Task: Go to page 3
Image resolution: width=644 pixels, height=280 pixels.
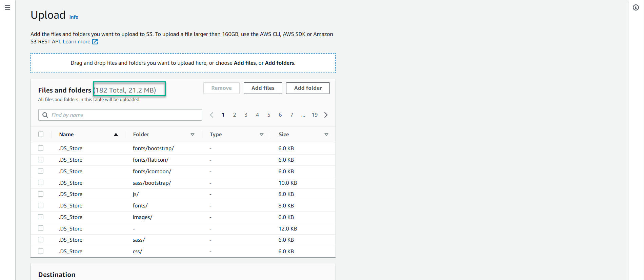Action: 246,115
